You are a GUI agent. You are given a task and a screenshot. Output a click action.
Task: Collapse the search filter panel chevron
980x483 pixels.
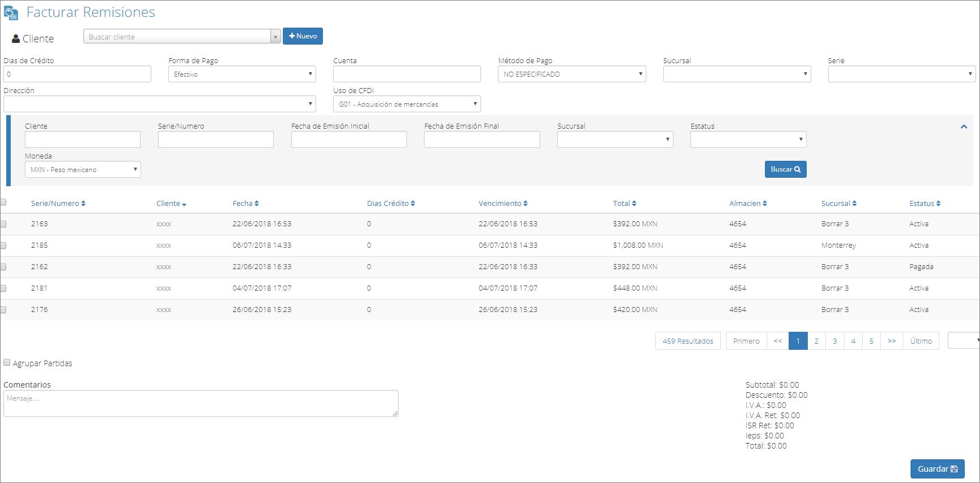click(964, 127)
